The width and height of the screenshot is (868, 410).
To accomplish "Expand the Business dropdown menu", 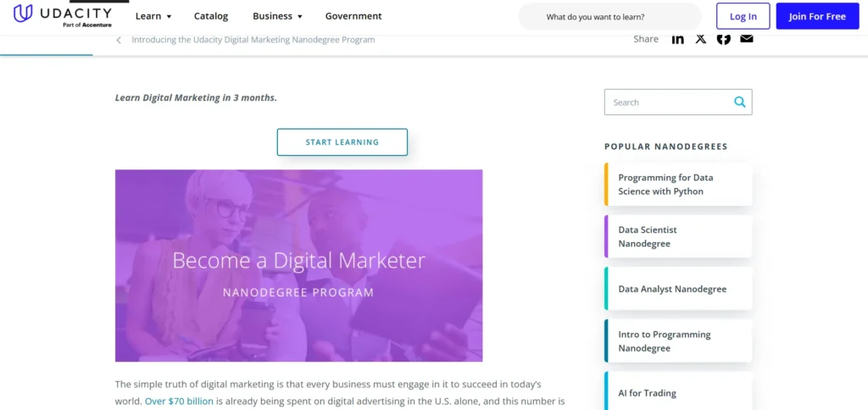I will pyautogui.click(x=276, y=16).
